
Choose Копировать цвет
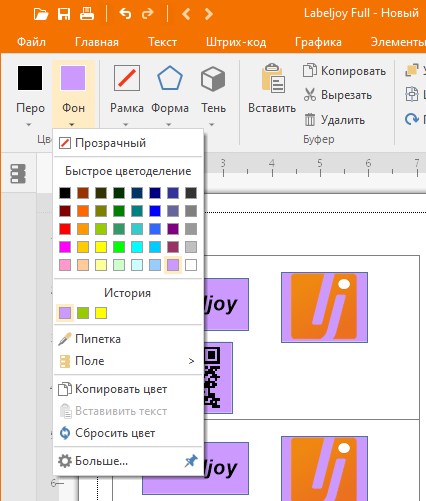tap(128, 389)
